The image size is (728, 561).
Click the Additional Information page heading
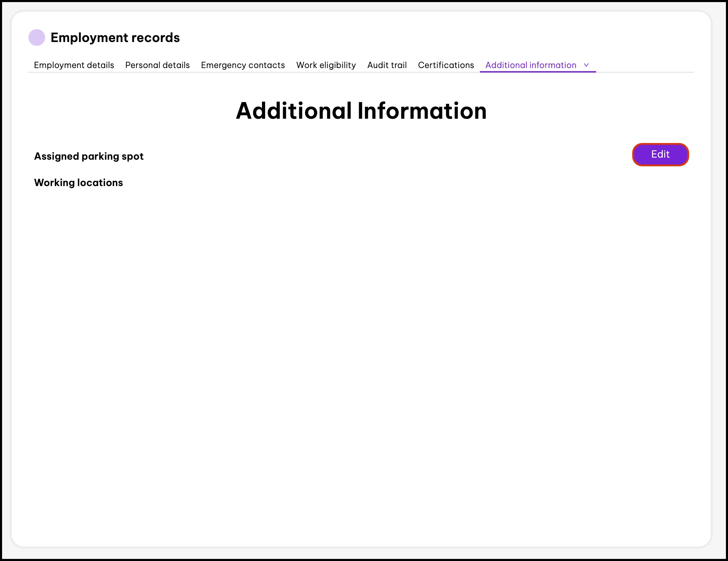tap(361, 111)
